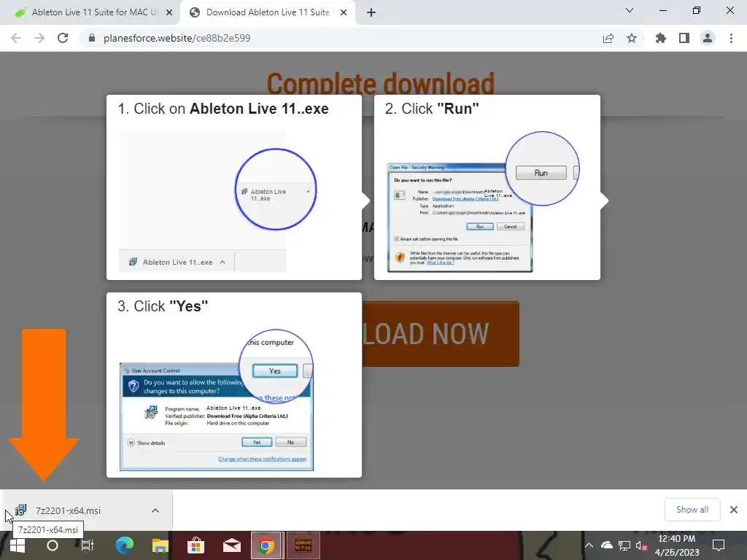Viewport: 747px width, 560px height.
Task: Reload the current page
Action: coord(63,38)
